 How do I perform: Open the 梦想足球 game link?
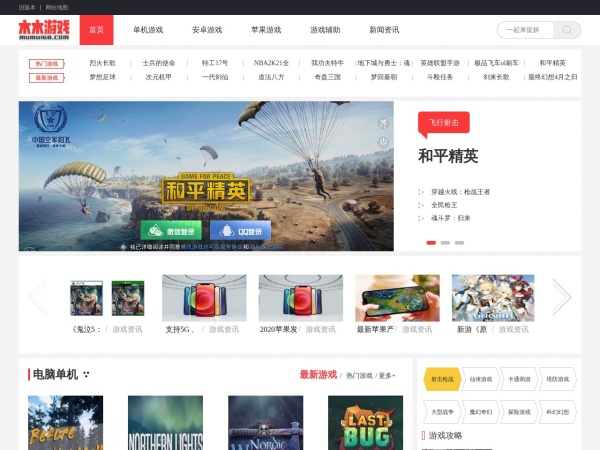[x=103, y=77]
